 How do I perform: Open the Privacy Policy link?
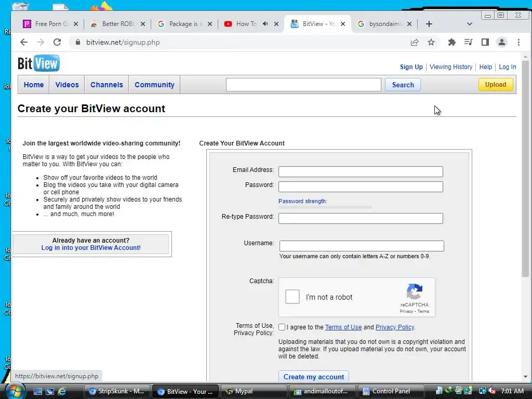tap(395, 327)
